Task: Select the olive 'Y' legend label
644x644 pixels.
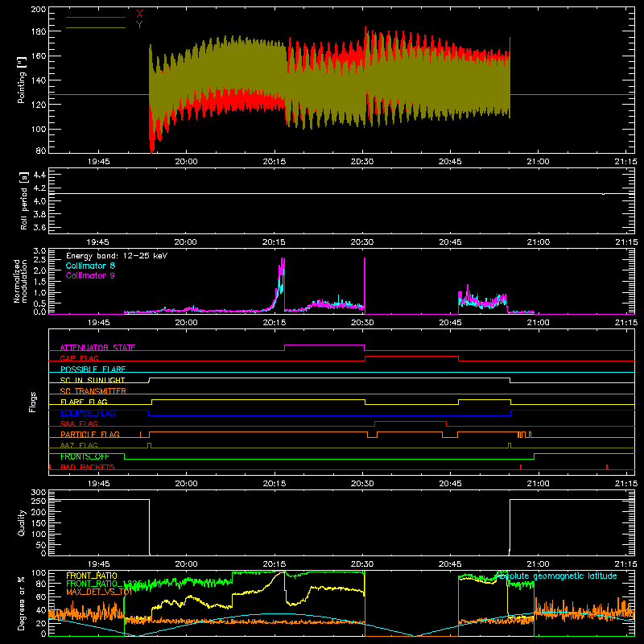Action: click(139, 25)
